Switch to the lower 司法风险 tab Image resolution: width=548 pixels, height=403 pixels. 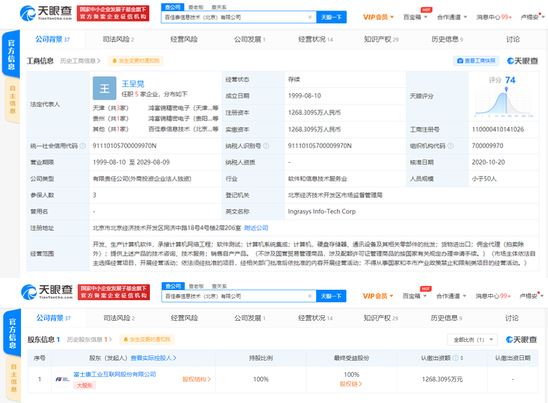pyautogui.click(x=119, y=318)
